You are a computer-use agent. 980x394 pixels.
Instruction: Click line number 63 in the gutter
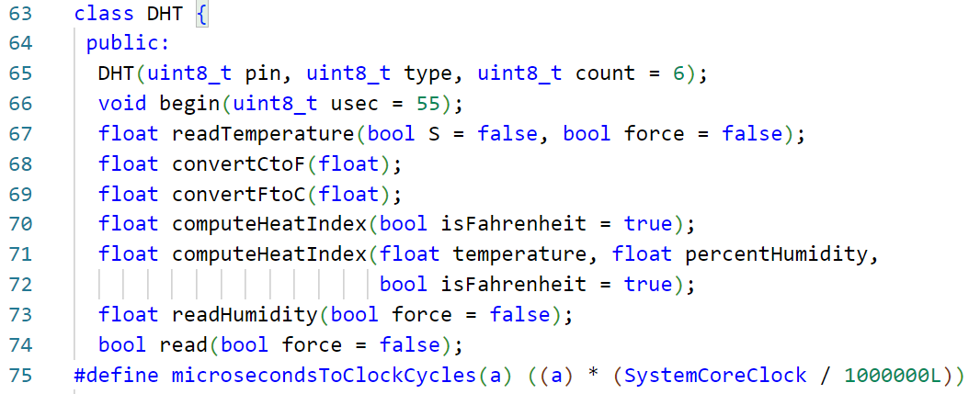coord(20,13)
